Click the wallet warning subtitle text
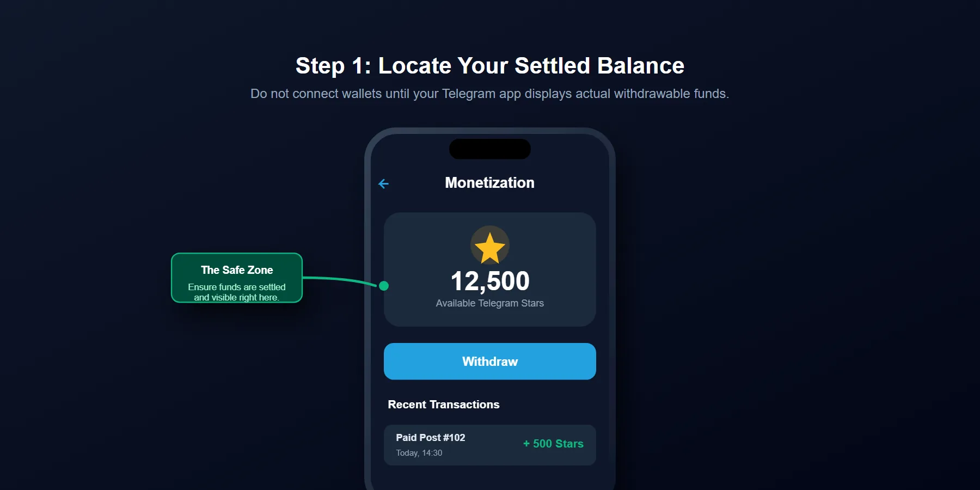 (x=489, y=94)
